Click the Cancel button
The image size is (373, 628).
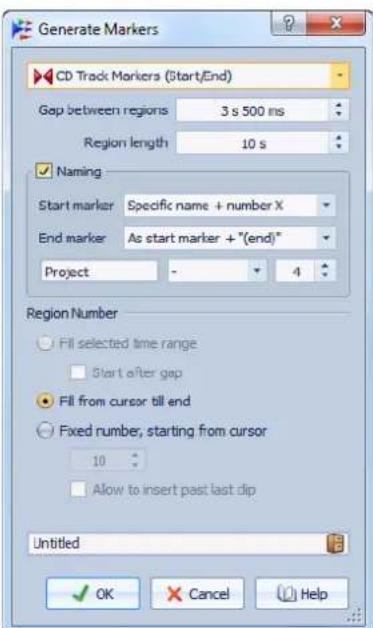pyautogui.click(x=198, y=594)
